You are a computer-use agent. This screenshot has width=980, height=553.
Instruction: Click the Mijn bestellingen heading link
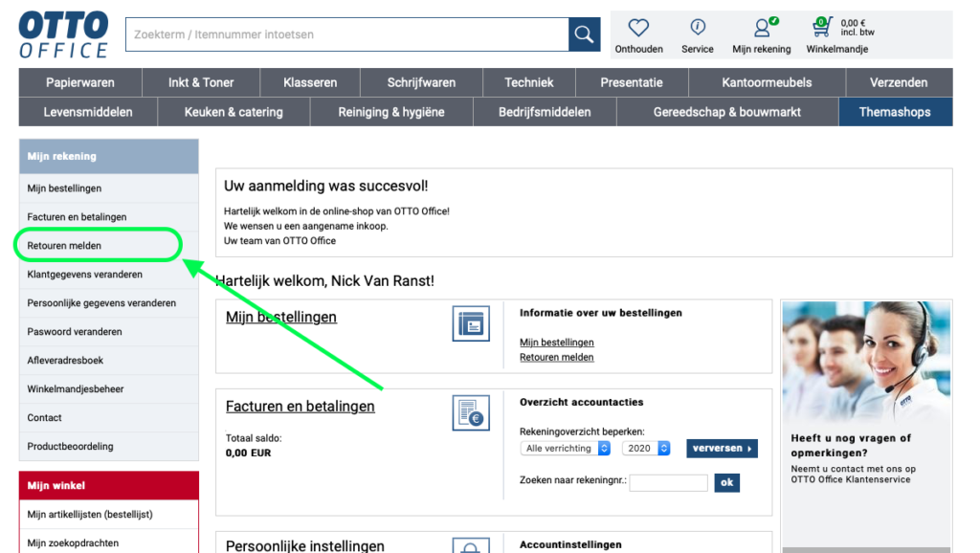(x=281, y=318)
